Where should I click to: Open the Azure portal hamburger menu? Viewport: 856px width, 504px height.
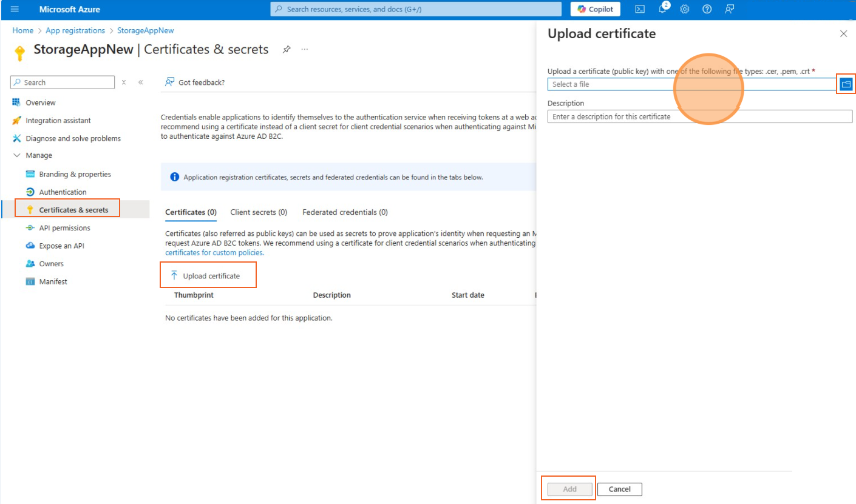point(15,9)
